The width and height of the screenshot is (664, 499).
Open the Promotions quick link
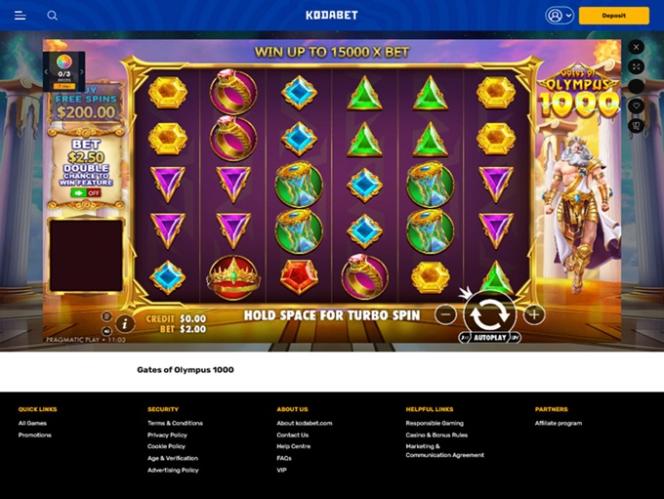pos(35,435)
